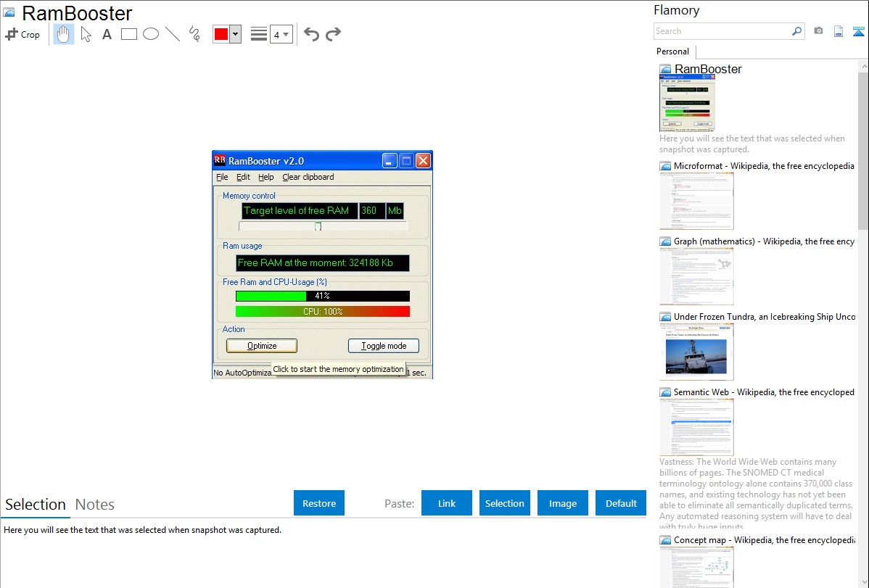Switch to the Selection tab
This screenshot has height=588, width=869.
(36, 505)
